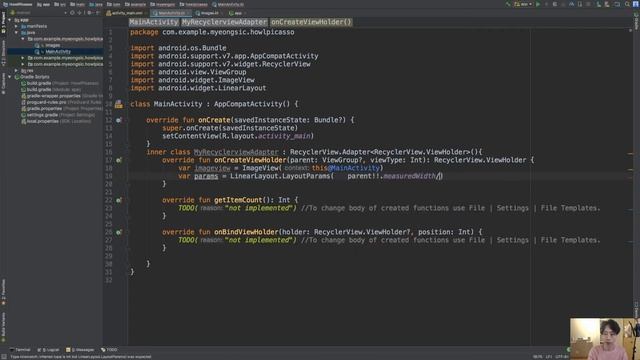
Task: Collapse the java folder
Action: click(x=16, y=33)
